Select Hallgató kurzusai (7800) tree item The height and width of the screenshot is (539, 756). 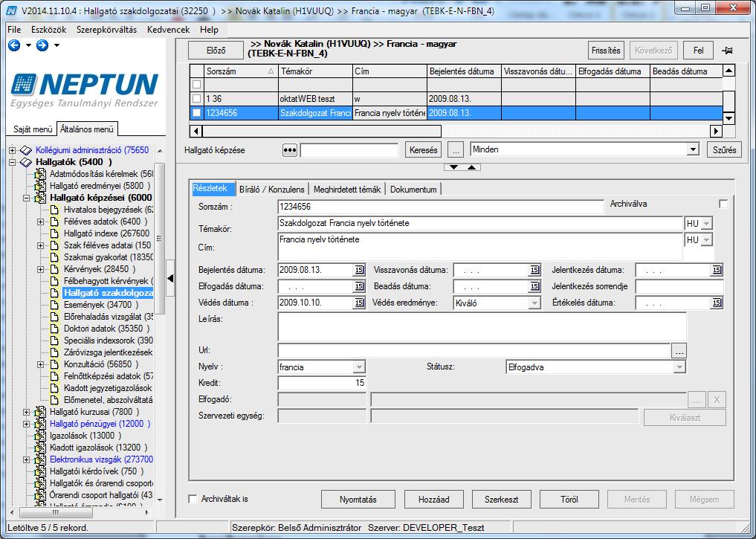94,412
